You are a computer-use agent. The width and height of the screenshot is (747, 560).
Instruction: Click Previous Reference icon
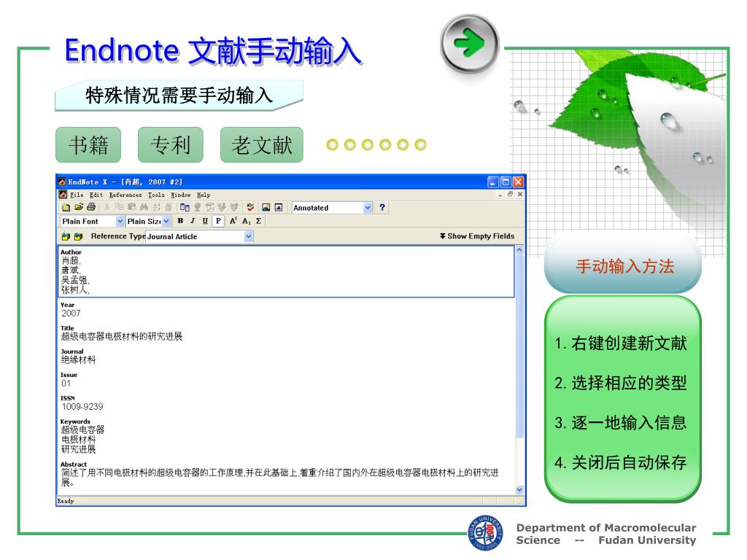[x=66, y=237]
